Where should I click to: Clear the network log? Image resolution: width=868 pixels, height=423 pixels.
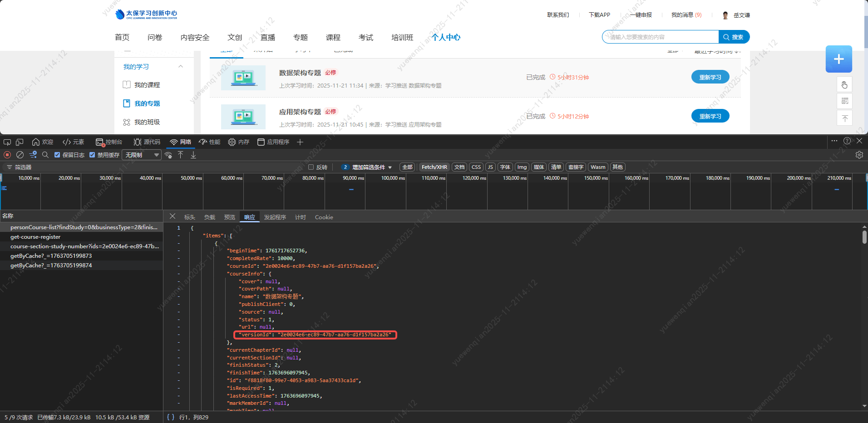[x=20, y=155]
